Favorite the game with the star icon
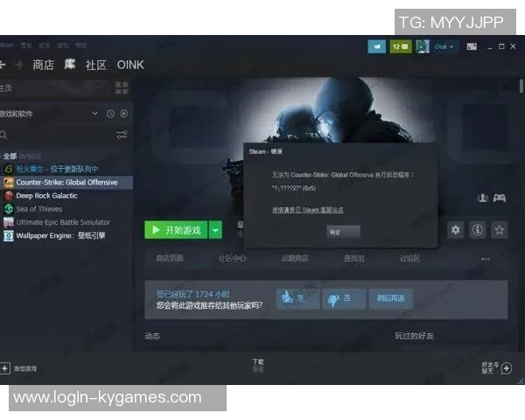Image resolution: width=525 pixels, height=420 pixels. [x=500, y=230]
